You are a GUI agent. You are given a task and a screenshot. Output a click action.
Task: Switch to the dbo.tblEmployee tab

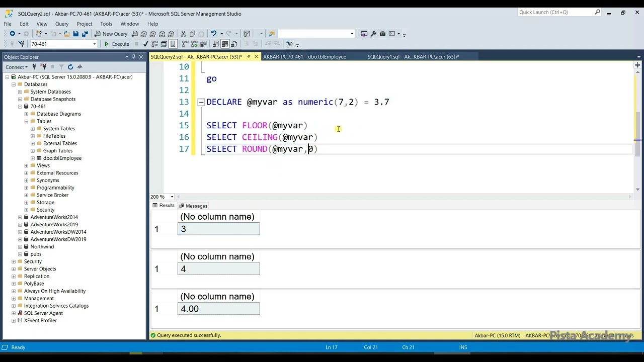point(304,57)
